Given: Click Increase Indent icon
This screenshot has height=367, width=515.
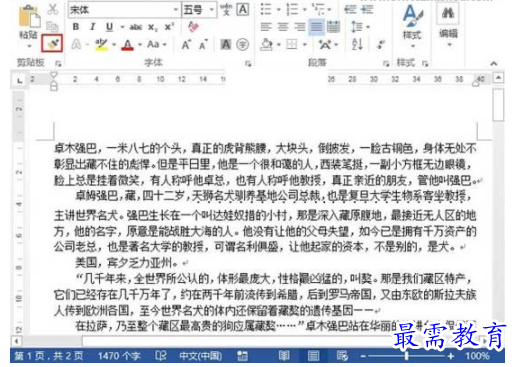Looking at the screenshot, I should (x=367, y=9).
